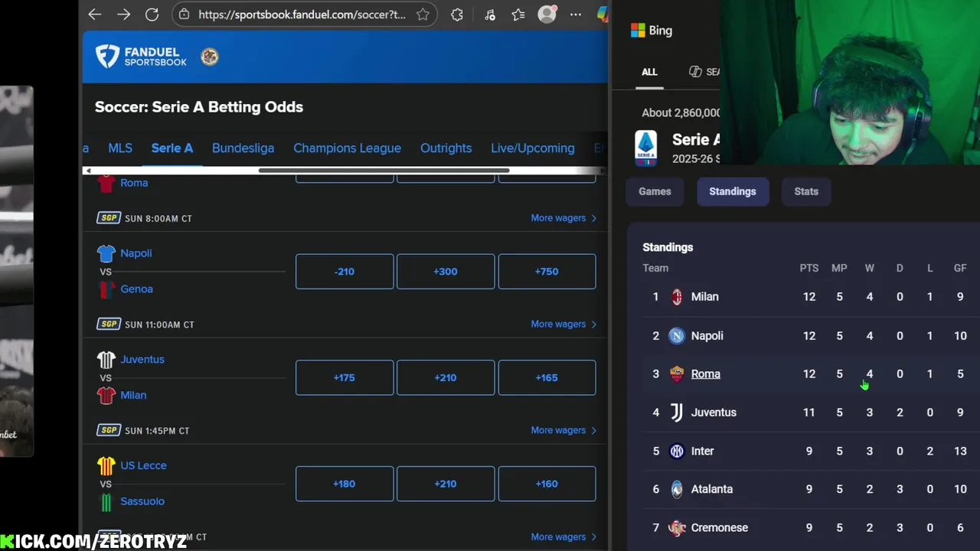The image size is (980, 551).
Task: Click the SGP badge for Sun 11:00AM CT
Action: 109,324
